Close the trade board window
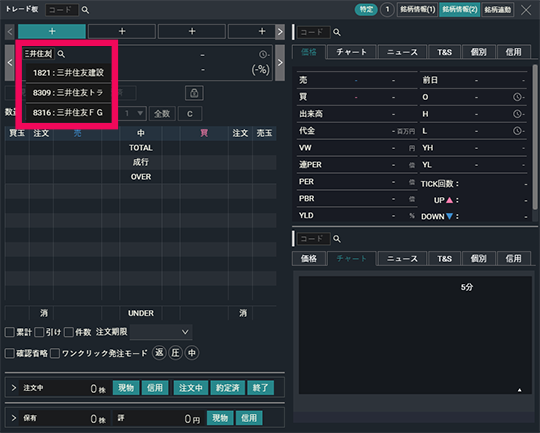 point(526,10)
